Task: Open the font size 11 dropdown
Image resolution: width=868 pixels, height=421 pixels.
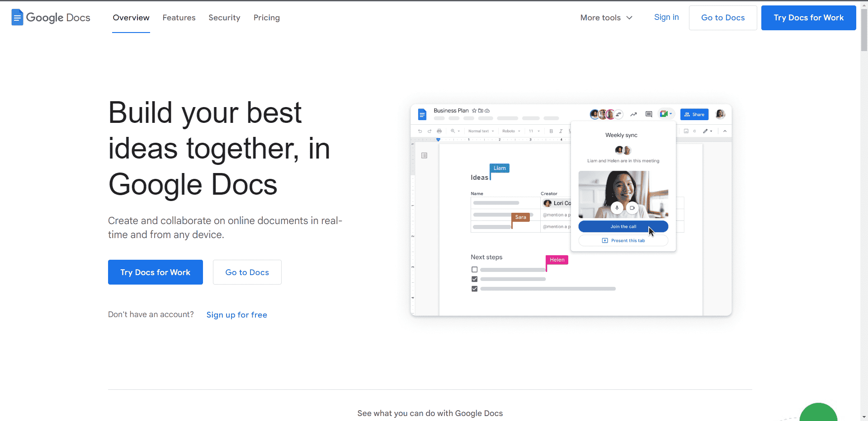Action: (534, 131)
